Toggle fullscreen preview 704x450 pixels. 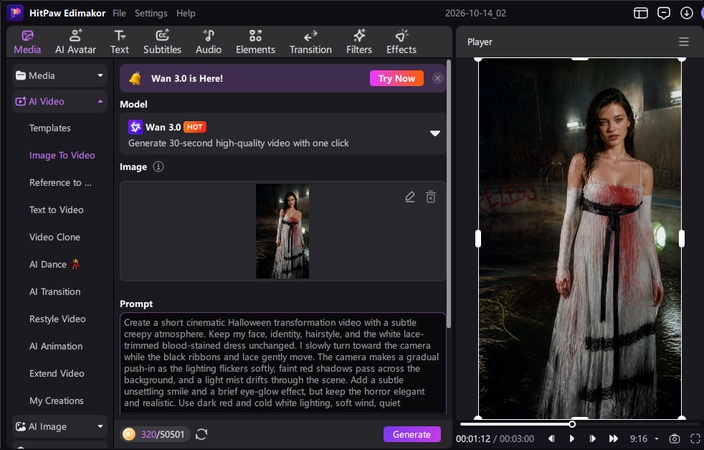point(695,438)
